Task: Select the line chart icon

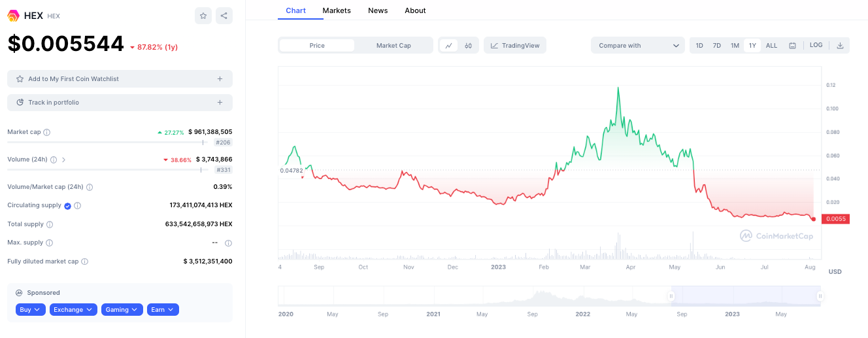Action: (448, 46)
